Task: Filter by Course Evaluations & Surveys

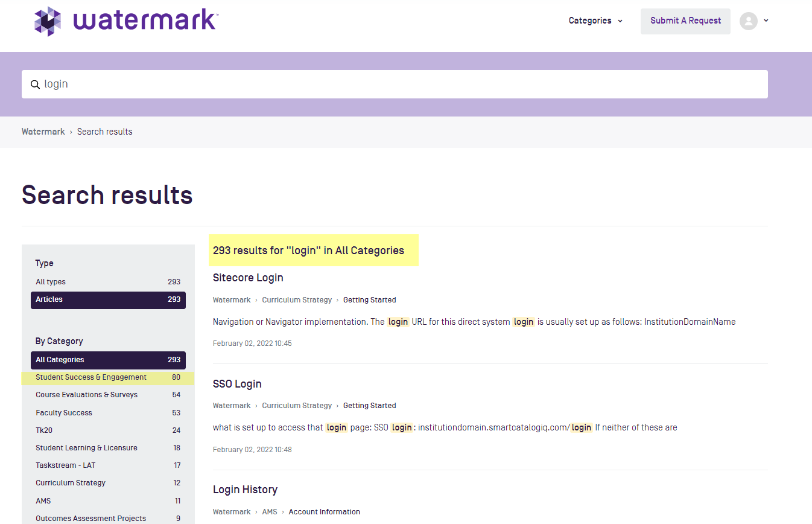Action: (108, 395)
